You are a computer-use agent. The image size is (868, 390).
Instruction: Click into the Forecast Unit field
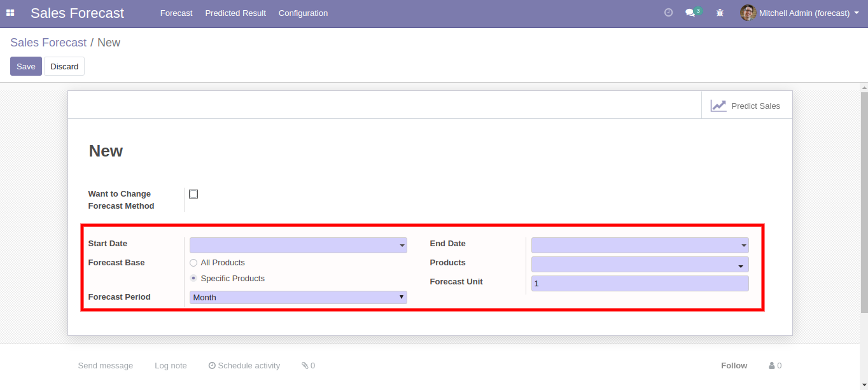tap(640, 284)
